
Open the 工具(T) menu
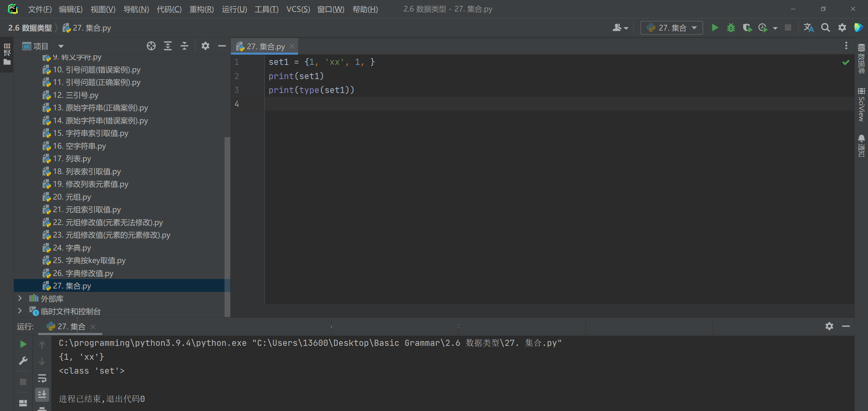[x=267, y=9]
